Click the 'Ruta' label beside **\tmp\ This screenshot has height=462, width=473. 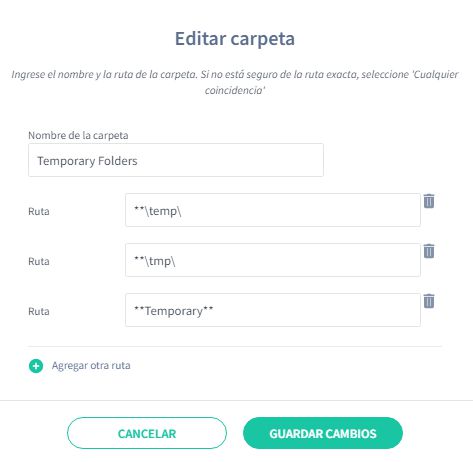coord(39,261)
